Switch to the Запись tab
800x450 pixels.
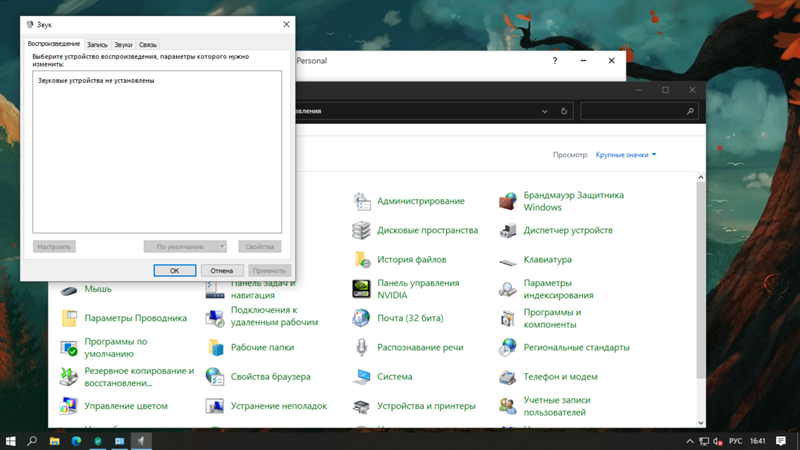(97, 45)
